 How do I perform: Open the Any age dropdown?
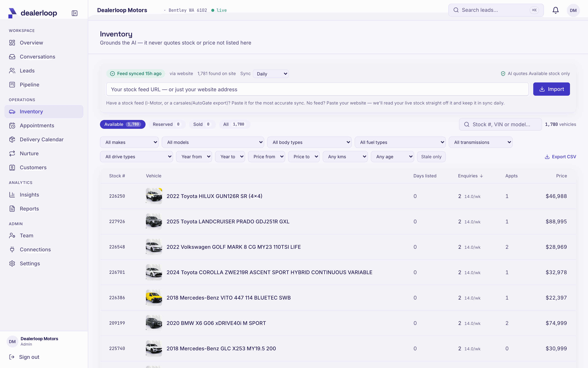click(x=392, y=157)
